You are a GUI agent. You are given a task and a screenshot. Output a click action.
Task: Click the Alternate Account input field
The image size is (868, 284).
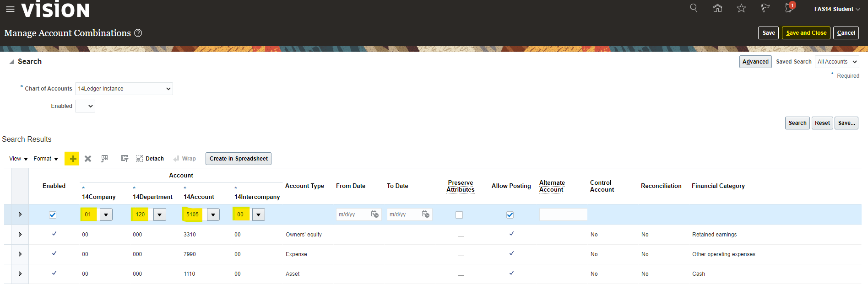[563, 214]
